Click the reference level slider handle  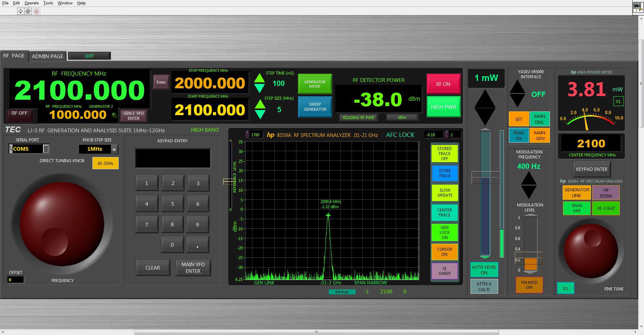coord(229,182)
